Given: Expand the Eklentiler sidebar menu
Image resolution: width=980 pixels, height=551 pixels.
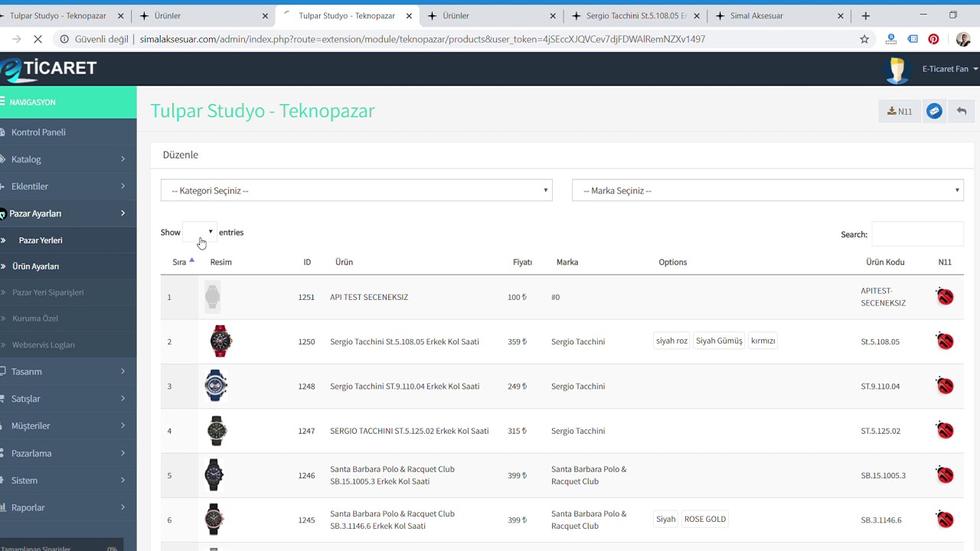Looking at the screenshot, I should (68, 186).
